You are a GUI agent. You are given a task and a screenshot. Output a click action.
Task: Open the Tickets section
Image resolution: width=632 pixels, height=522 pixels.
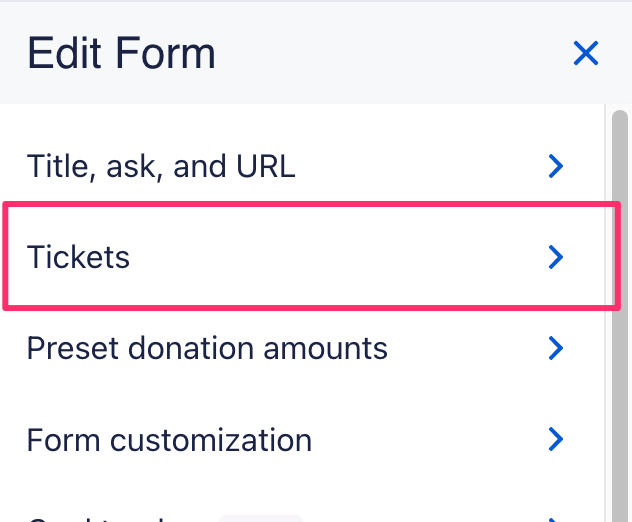[79, 257]
